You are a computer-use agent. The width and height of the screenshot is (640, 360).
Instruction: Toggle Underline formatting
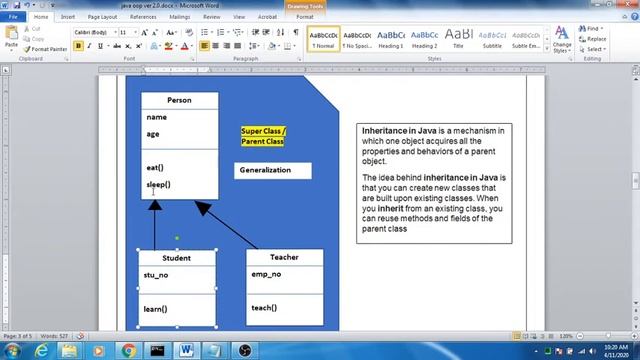click(x=100, y=46)
